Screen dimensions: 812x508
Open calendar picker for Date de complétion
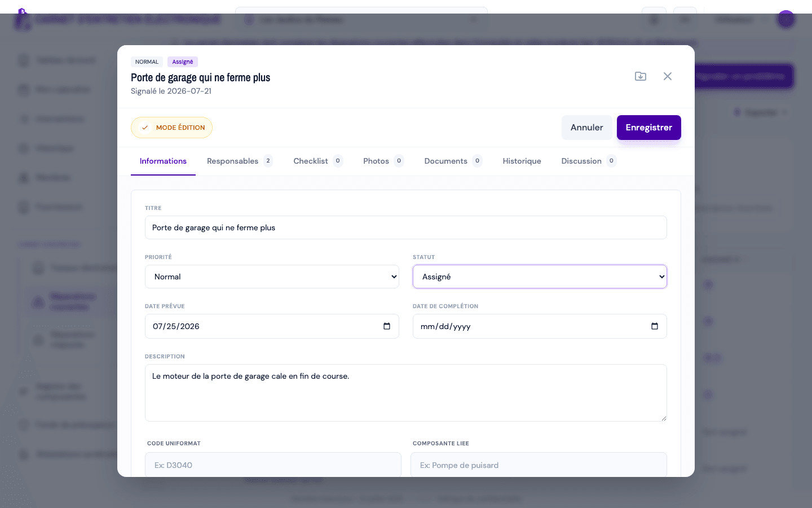(655, 326)
